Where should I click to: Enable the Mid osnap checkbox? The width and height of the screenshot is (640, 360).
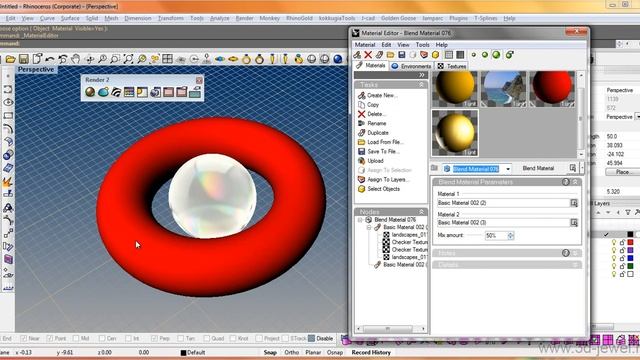(x=76, y=338)
